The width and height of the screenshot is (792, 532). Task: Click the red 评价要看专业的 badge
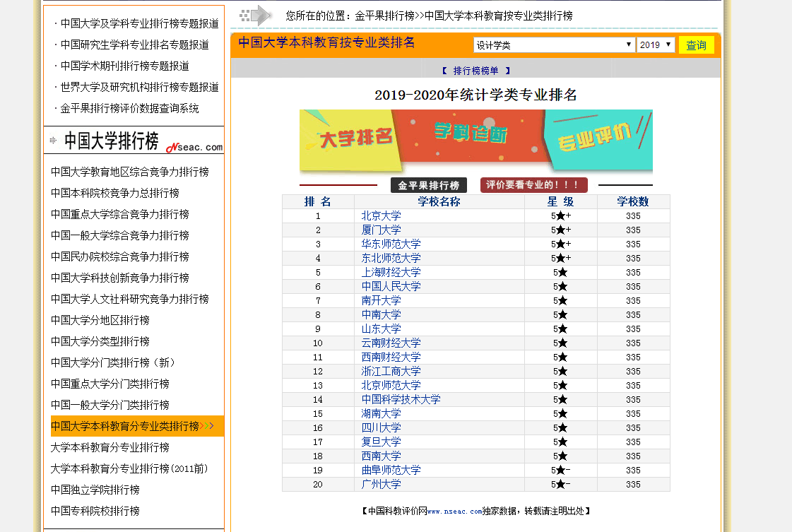click(533, 185)
